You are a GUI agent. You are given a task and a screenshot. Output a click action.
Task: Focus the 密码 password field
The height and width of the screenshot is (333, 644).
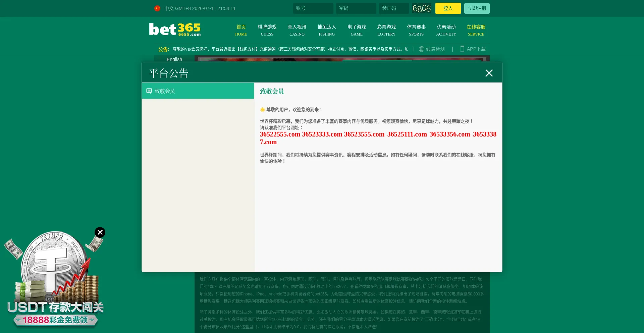[x=356, y=8]
